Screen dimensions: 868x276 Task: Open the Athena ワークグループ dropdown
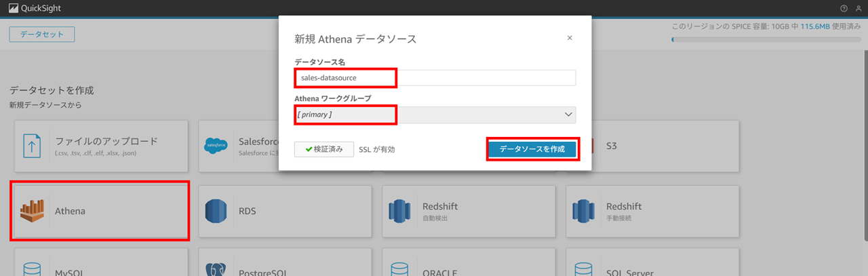pyautogui.click(x=435, y=115)
